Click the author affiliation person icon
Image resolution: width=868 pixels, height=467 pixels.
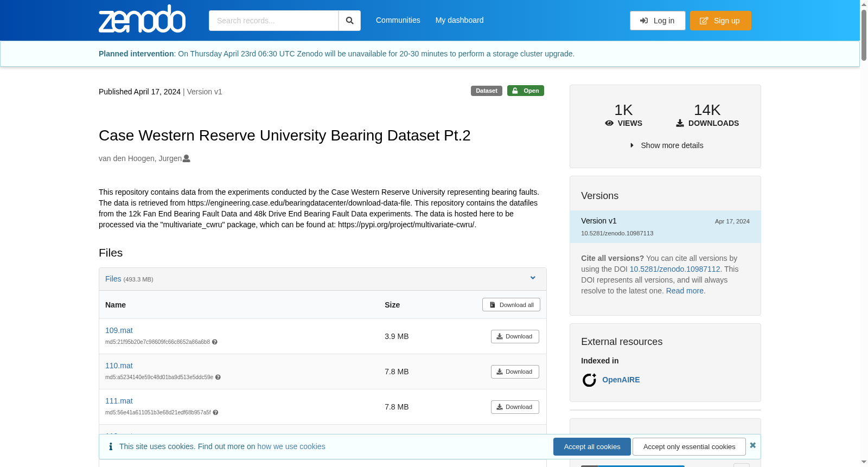[x=187, y=158]
